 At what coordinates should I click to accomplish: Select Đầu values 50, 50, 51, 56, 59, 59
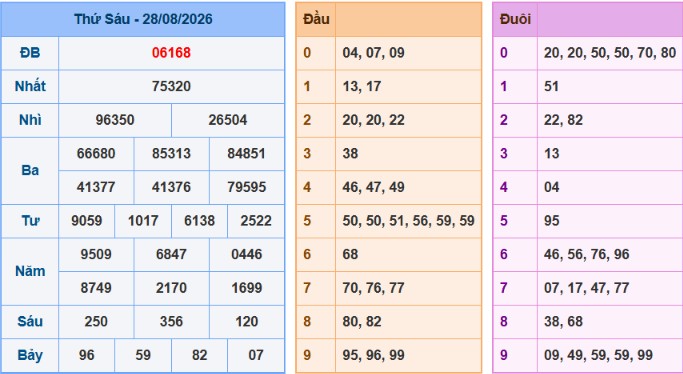click(x=408, y=220)
